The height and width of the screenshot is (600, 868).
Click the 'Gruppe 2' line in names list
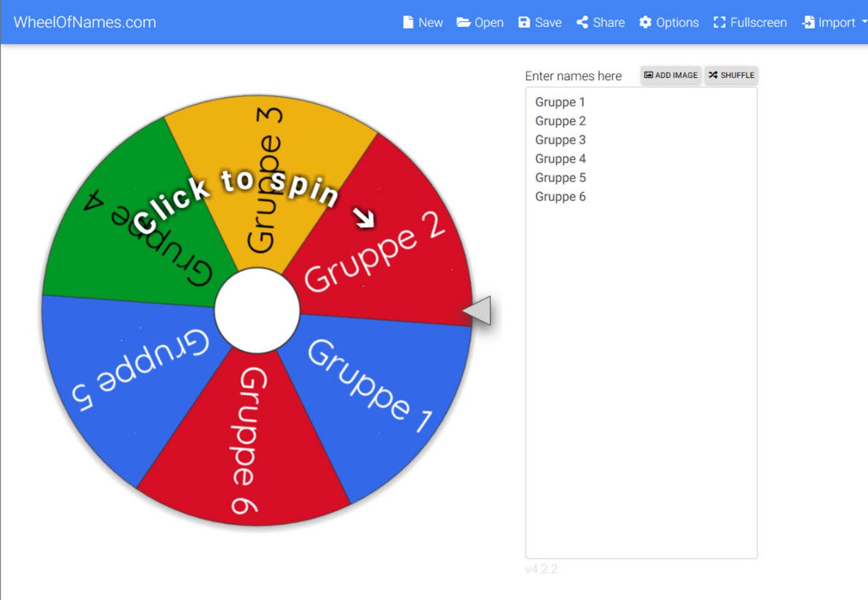560,121
